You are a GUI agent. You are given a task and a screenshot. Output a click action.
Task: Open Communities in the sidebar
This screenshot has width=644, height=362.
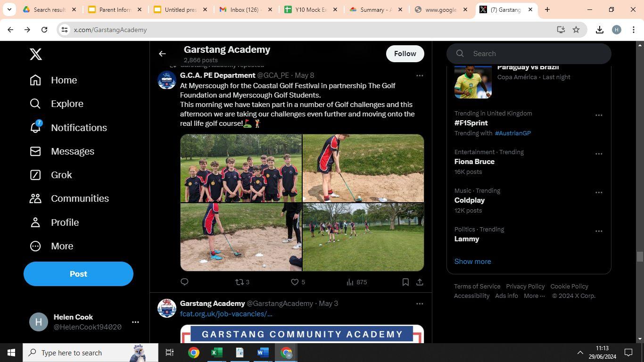[69, 198]
